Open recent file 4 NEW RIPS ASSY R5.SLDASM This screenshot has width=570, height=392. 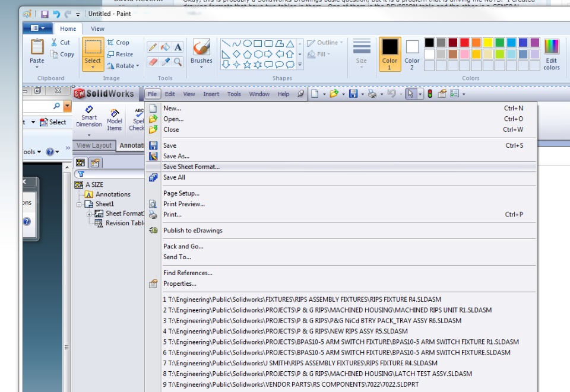point(341,331)
